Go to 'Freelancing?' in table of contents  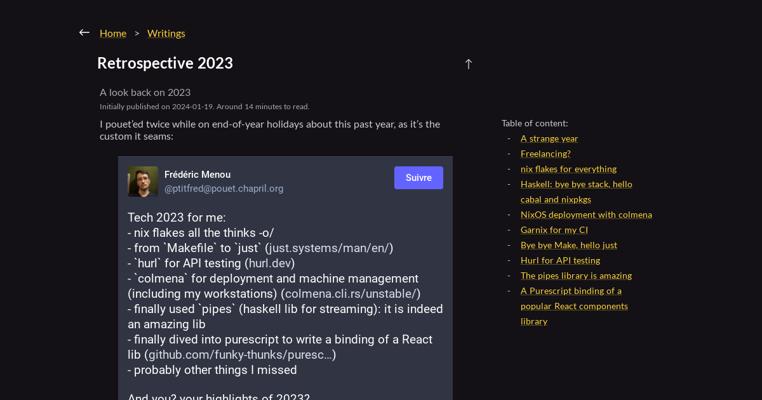[545, 154]
